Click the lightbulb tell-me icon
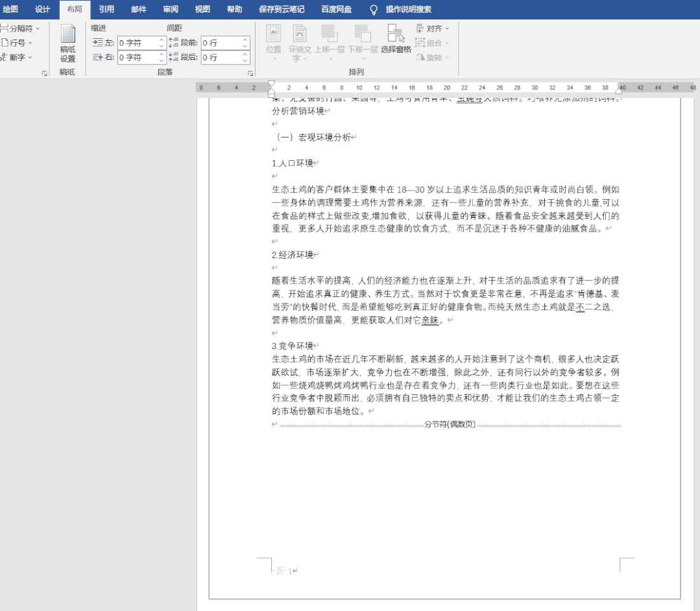Viewport: 700px width, 611px height. click(x=374, y=9)
